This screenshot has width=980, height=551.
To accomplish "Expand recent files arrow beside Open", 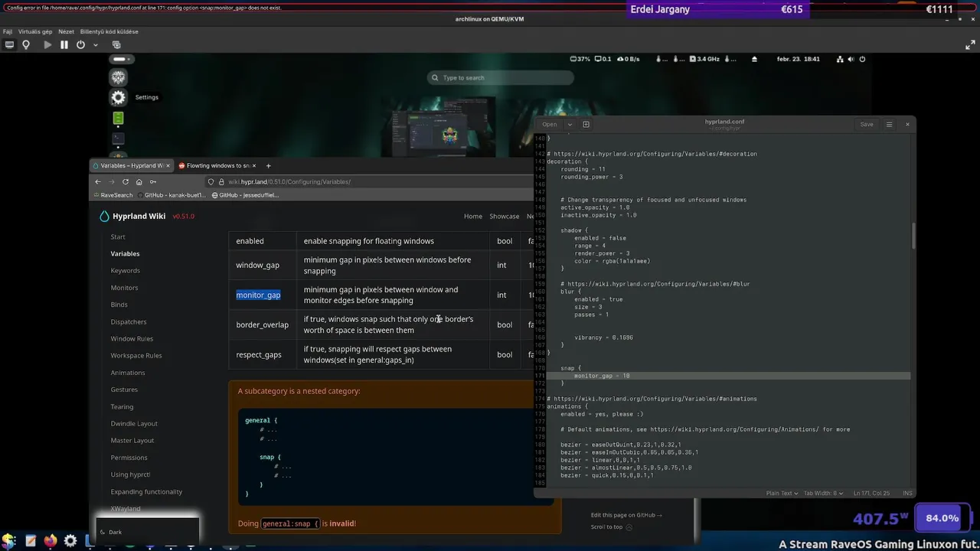I will 569,124.
